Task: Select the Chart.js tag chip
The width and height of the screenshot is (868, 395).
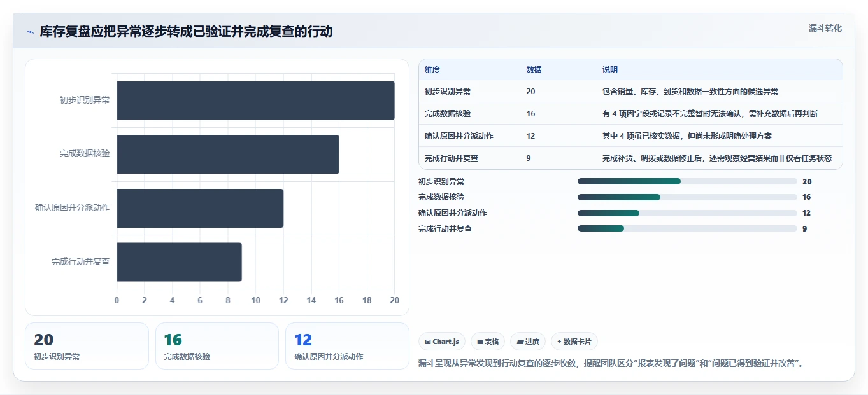Action: tap(442, 342)
